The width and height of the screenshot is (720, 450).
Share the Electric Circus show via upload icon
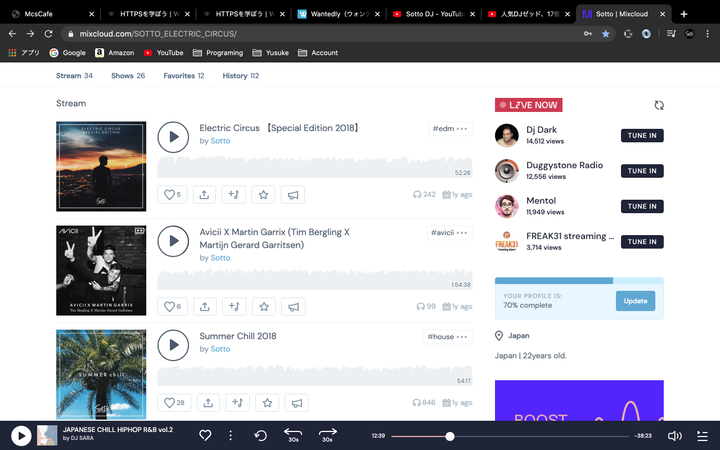tap(204, 195)
